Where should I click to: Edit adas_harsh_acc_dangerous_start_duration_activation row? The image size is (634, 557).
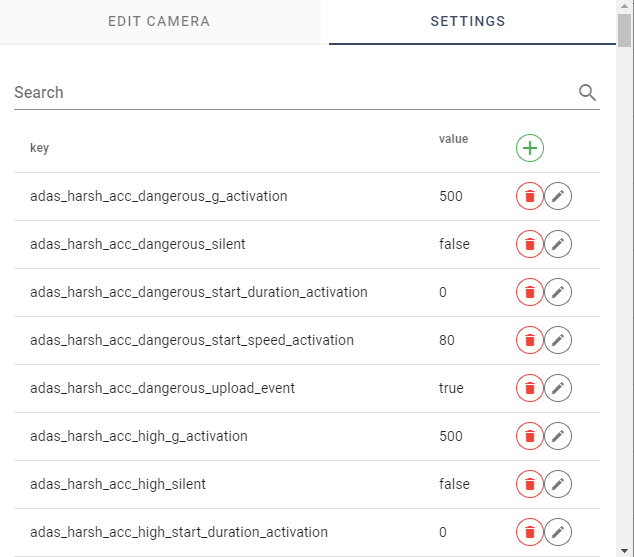[x=559, y=292]
